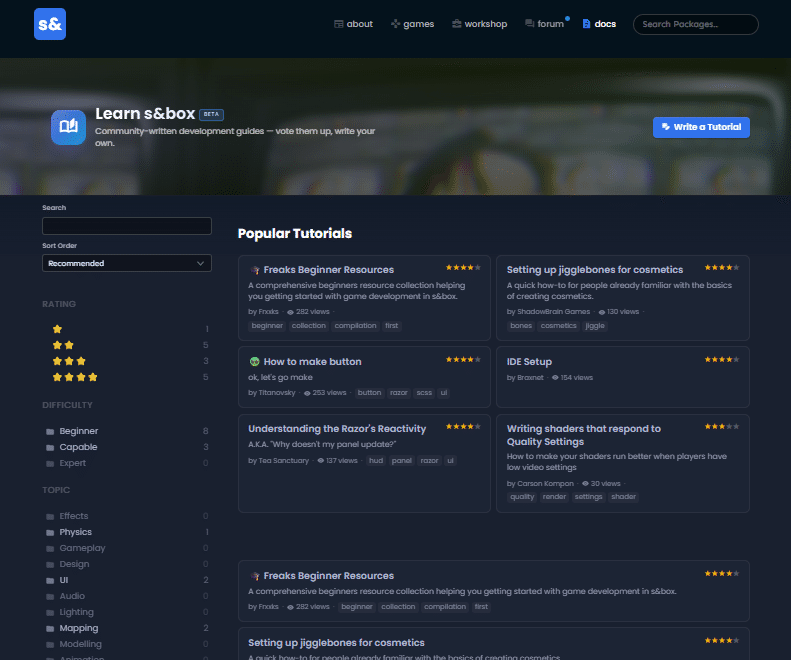Viewport: 791px width, 660px height.
Task: Open the s& logo home icon
Action: tap(50, 24)
